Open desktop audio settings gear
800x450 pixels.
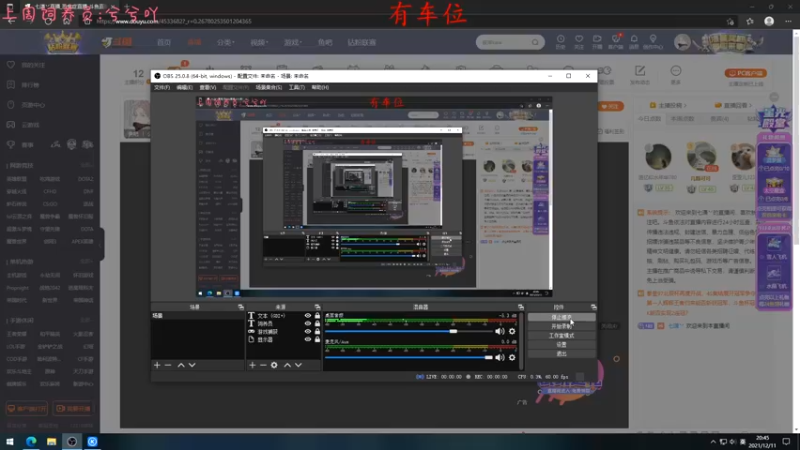512,331
